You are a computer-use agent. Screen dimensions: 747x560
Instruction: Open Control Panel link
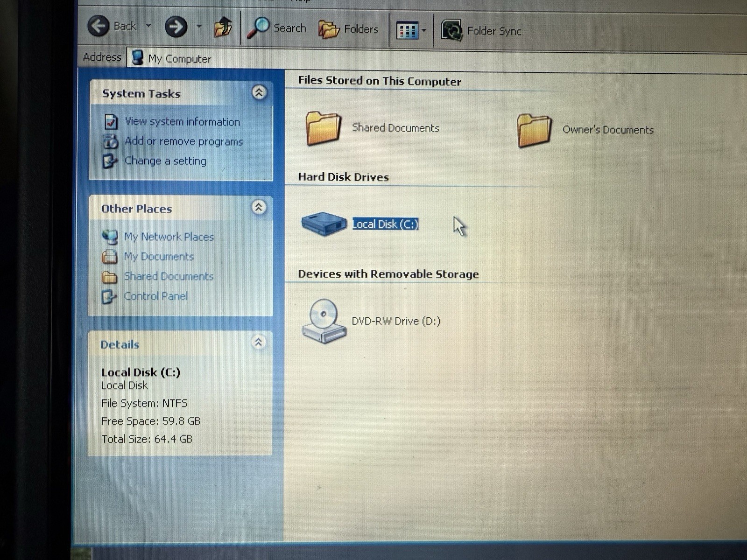point(156,296)
